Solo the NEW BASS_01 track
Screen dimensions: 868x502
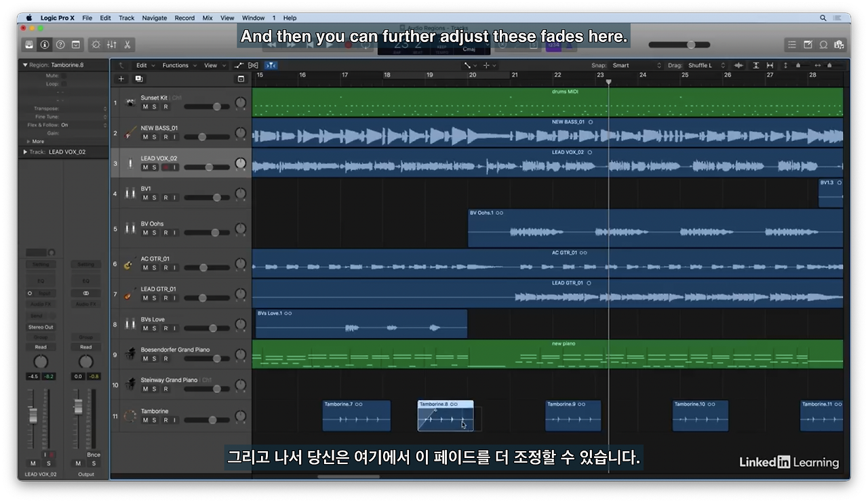click(x=155, y=138)
